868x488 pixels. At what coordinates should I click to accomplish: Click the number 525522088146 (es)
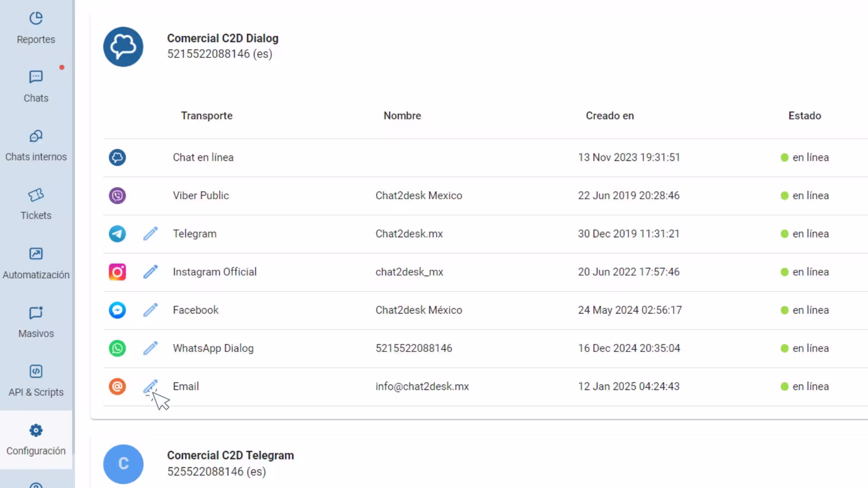(217, 471)
